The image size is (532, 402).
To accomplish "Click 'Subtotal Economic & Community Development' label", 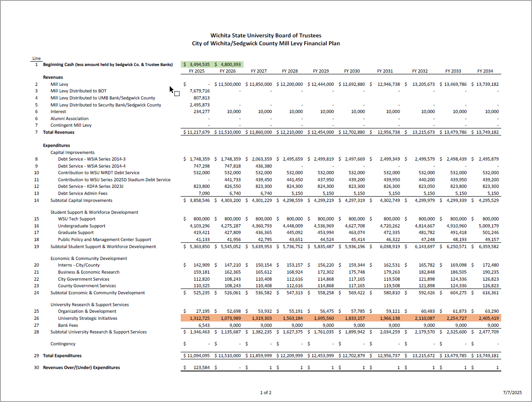I will 98,293.
